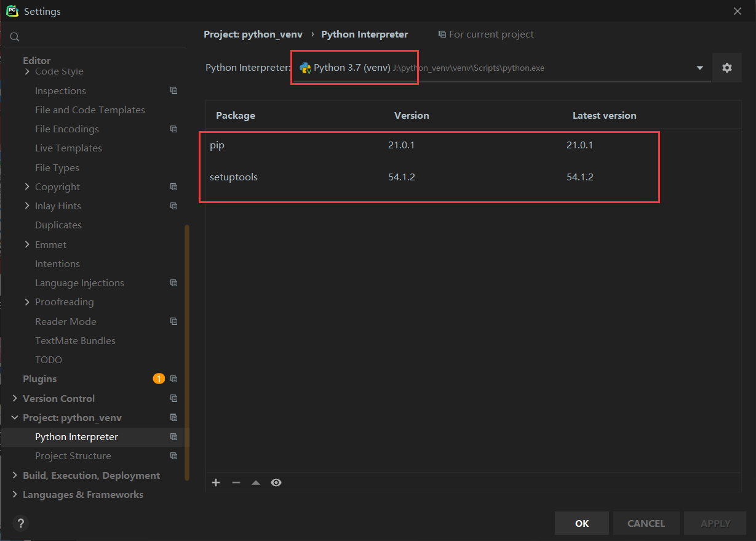Expand the Inlay Hints node

[x=27, y=206]
